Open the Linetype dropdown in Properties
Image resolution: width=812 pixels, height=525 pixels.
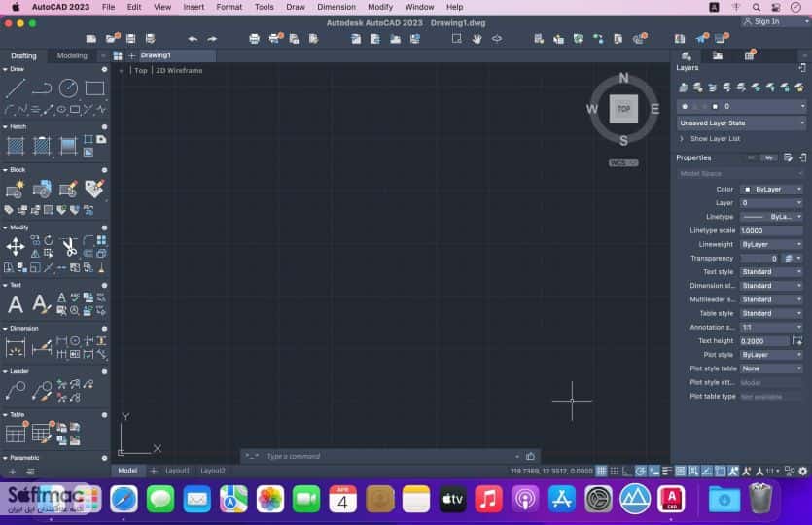pyautogui.click(x=771, y=217)
